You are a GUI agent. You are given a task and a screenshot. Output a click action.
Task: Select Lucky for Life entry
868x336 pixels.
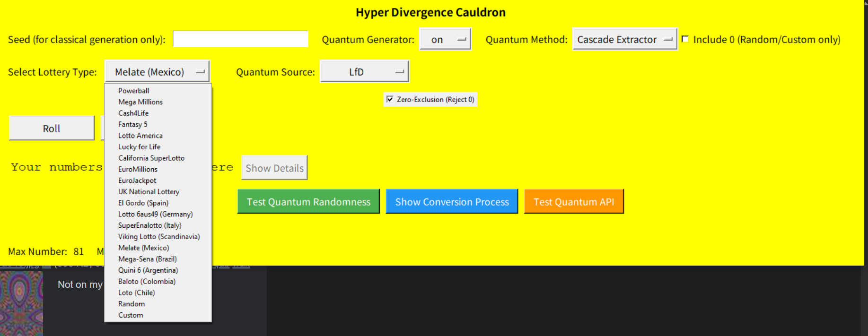click(x=158, y=147)
